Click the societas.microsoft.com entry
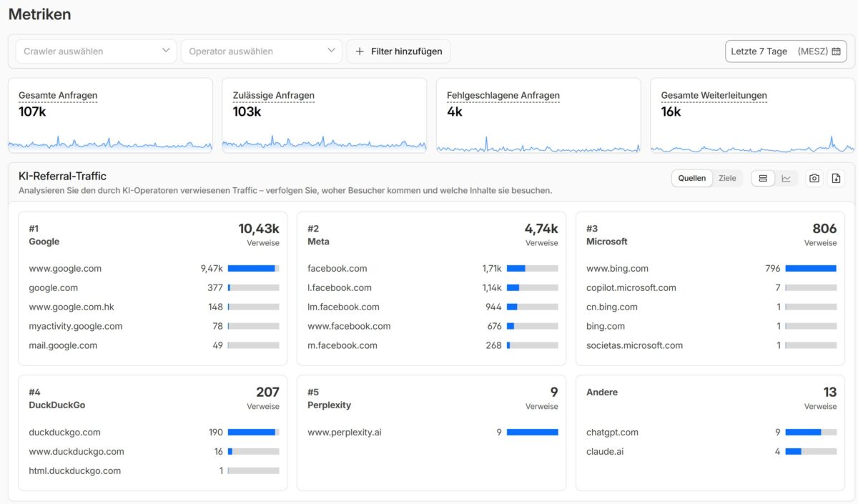The image size is (858, 504). click(634, 345)
